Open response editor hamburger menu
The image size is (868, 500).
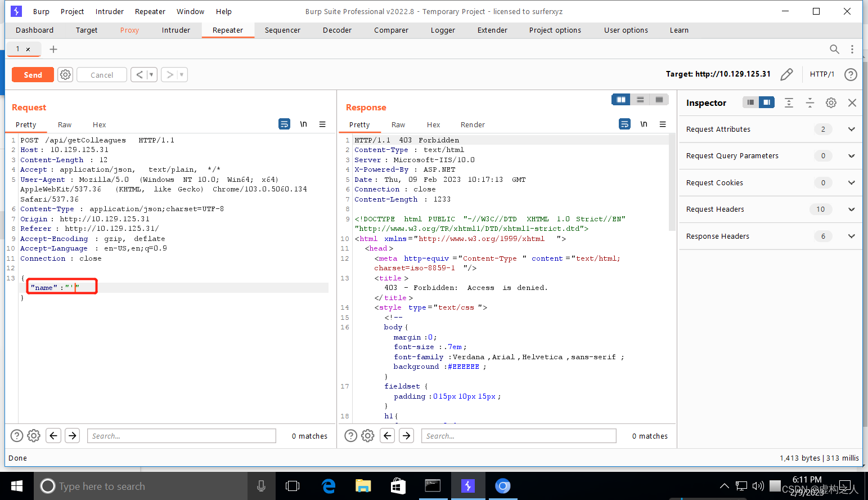click(x=663, y=124)
